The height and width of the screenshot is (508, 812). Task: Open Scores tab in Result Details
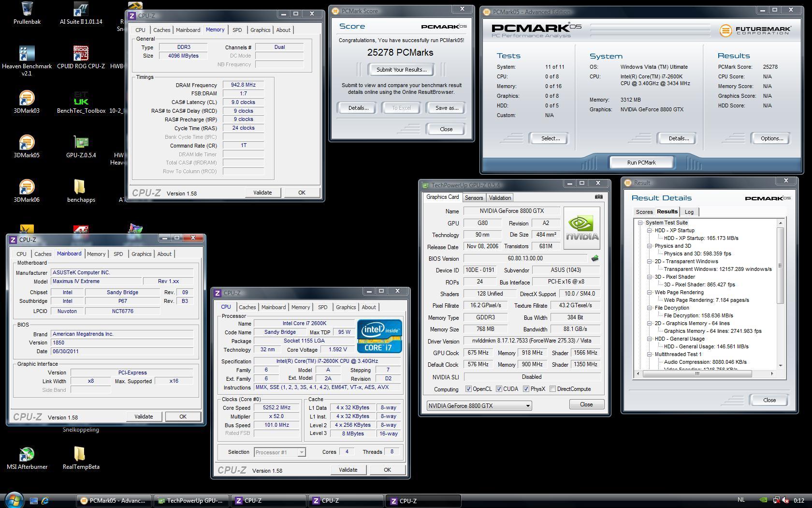tap(644, 212)
